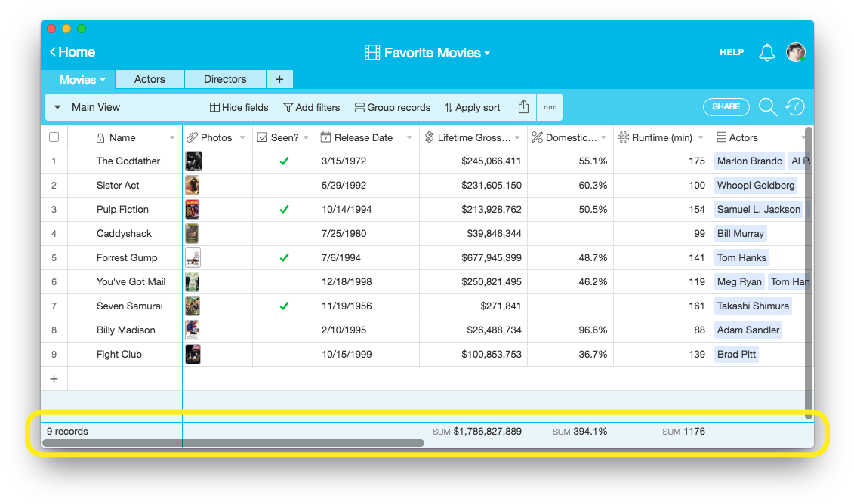Open the notifications bell
Screen dimensions: 854x504
767,52
